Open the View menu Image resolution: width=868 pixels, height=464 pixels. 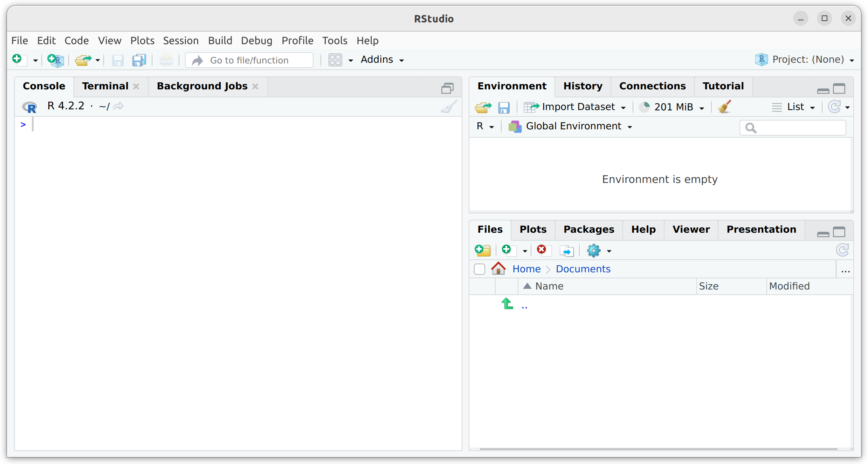(x=110, y=41)
